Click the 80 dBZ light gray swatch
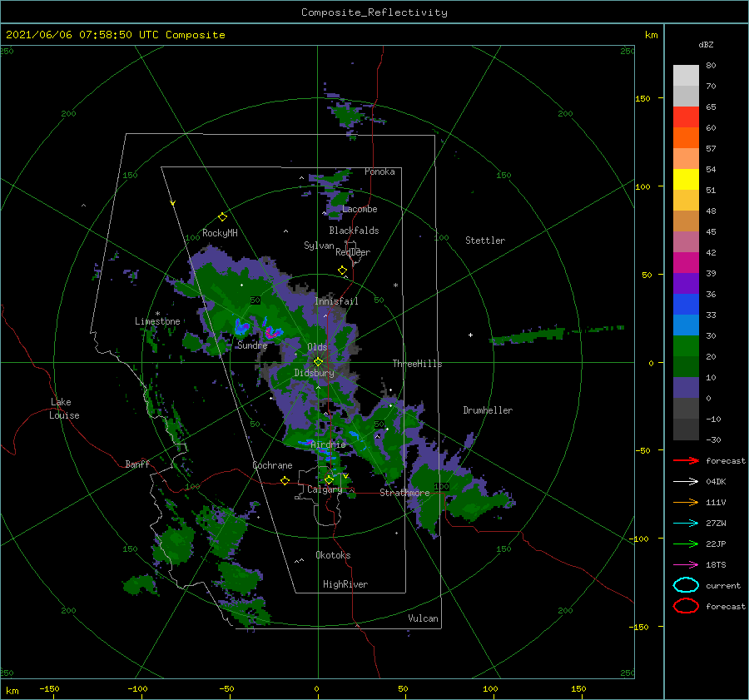749x700 pixels. tap(686, 75)
